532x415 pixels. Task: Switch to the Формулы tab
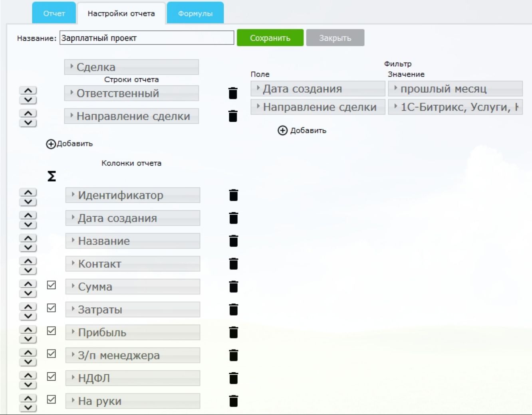[196, 13]
